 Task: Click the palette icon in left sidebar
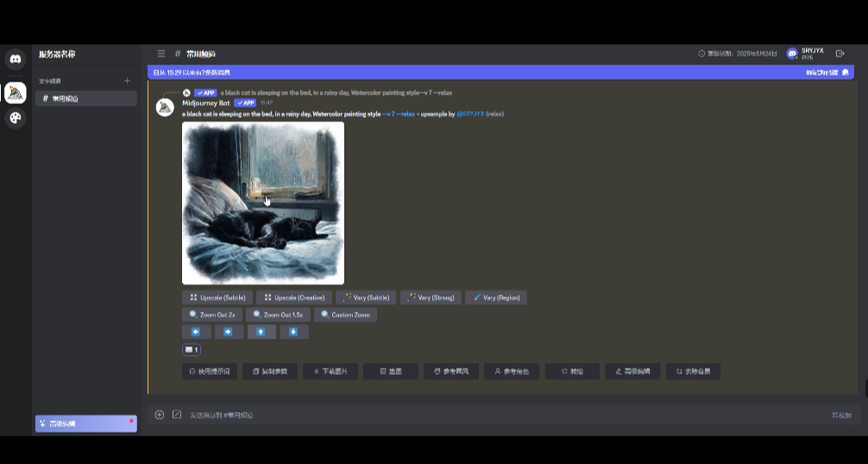pyautogui.click(x=15, y=118)
